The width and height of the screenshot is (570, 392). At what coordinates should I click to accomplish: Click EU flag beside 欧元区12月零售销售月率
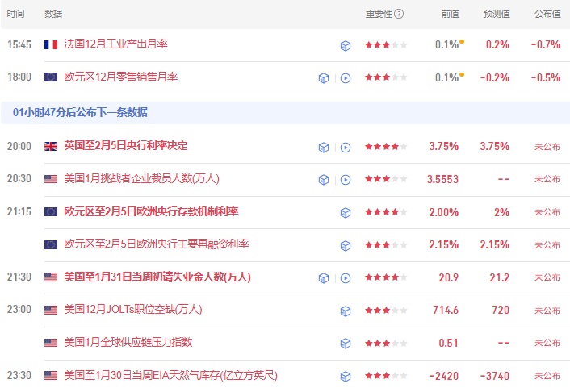pyautogui.click(x=51, y=77)
